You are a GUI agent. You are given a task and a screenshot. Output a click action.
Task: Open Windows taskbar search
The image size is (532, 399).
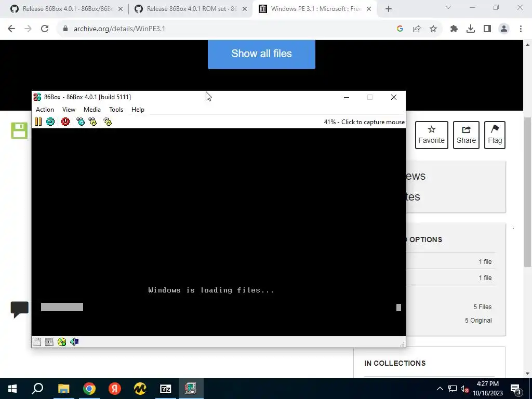(37, 389)
